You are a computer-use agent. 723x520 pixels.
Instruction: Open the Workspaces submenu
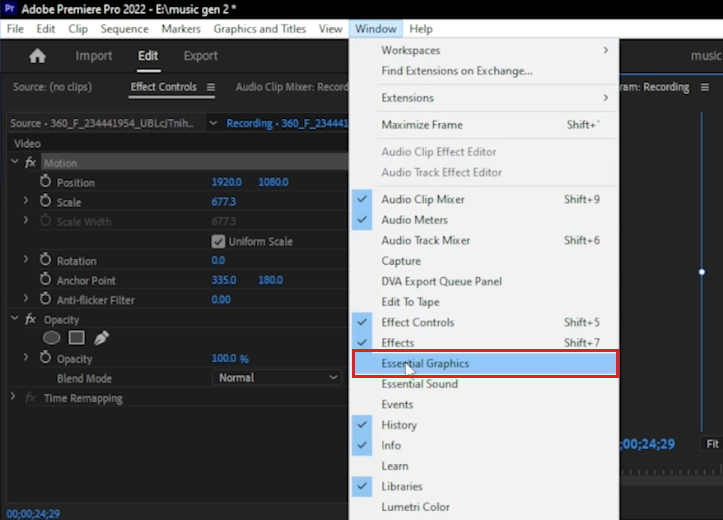click(x=484, y=50)
